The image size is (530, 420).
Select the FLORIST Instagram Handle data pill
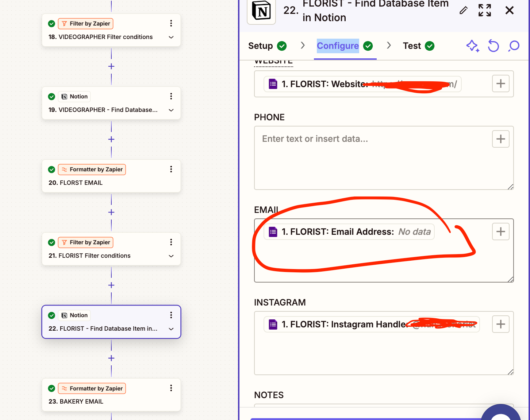coord(372,324)
